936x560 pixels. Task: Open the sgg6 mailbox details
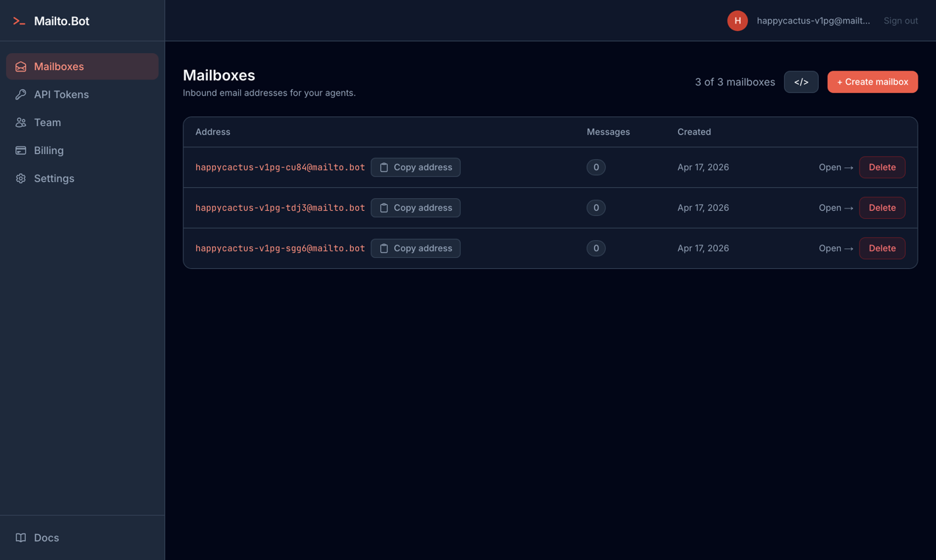point(835,248)
